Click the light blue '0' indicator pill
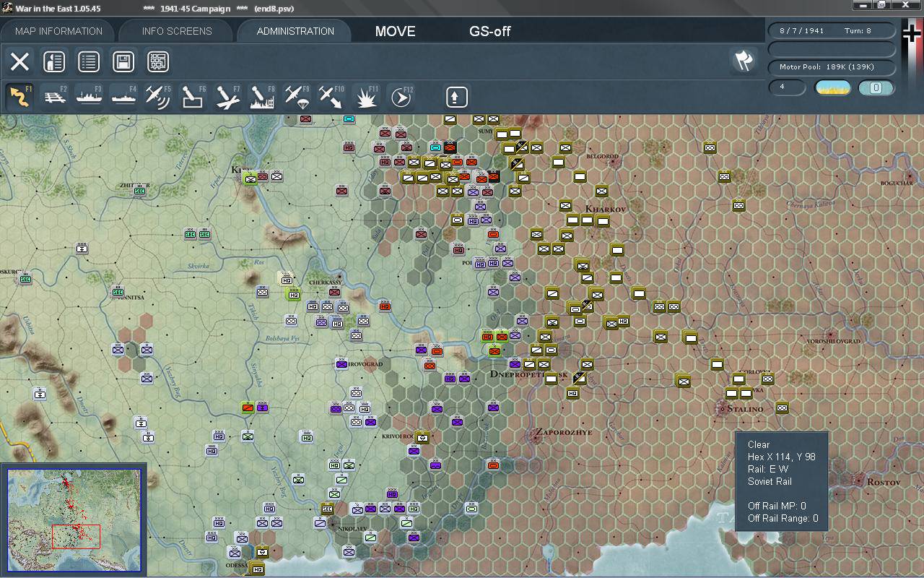This screenshot has height=578, width=924. (x=876, y=88)
